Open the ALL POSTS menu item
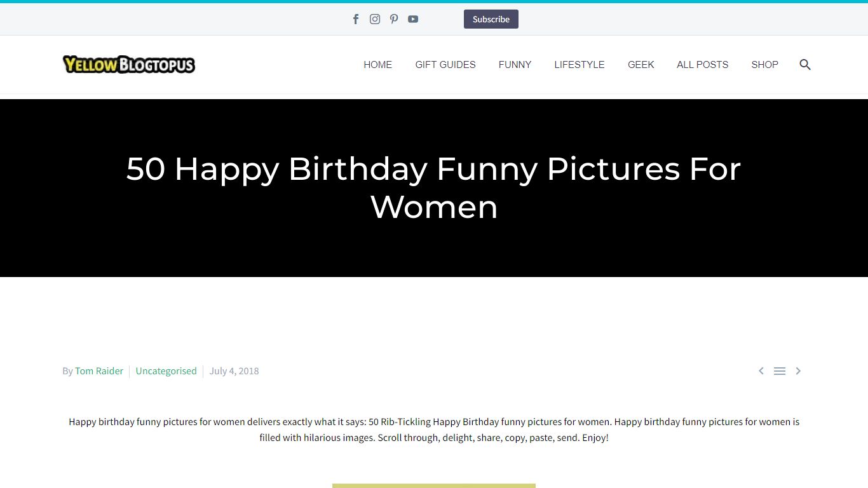Viewport: 868px width, 488px height. pyautogui.click(x=702, y=64)
